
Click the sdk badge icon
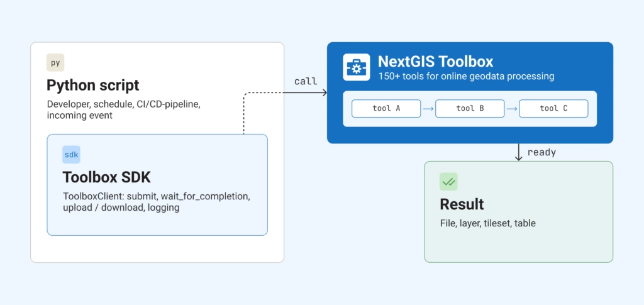[x=72, y=155]
